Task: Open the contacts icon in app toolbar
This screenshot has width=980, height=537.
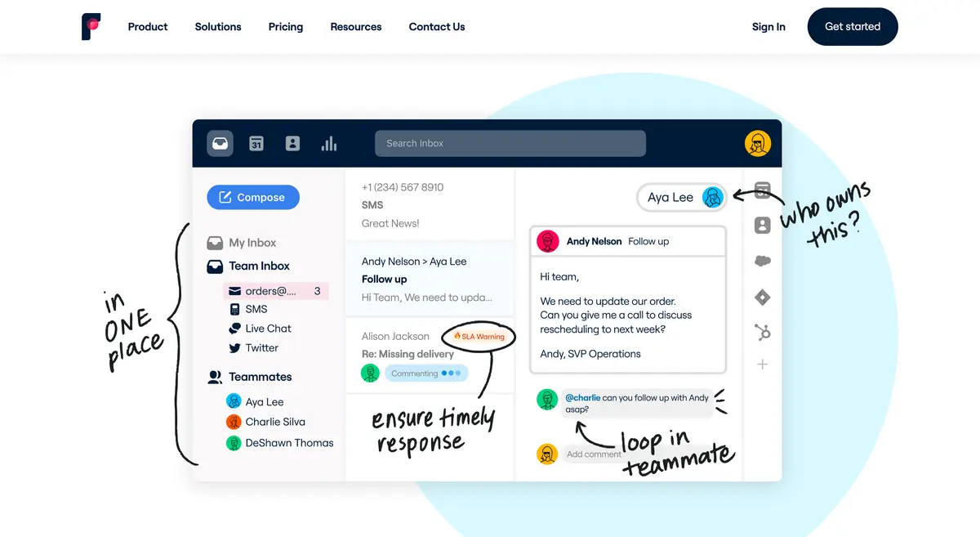Action: pos(292,143)
